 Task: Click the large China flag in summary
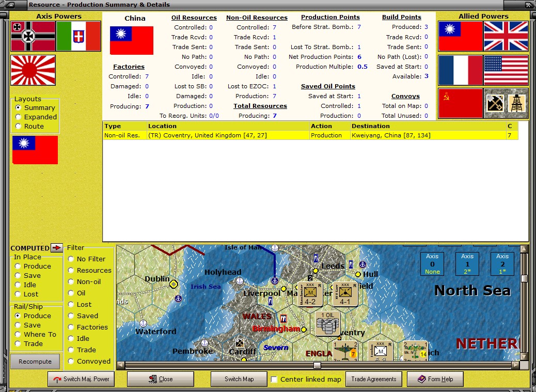click(x=132, y=40)
